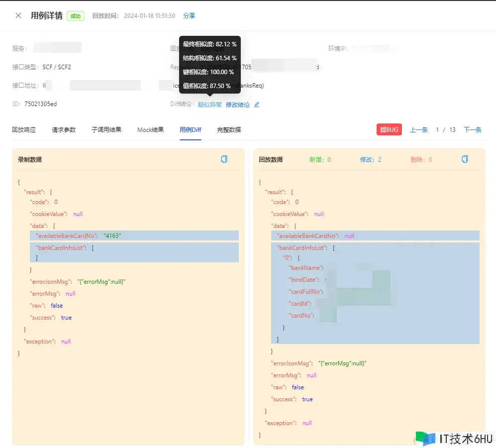Open the 分享 link in the header
496x448 pixels.
189,16
